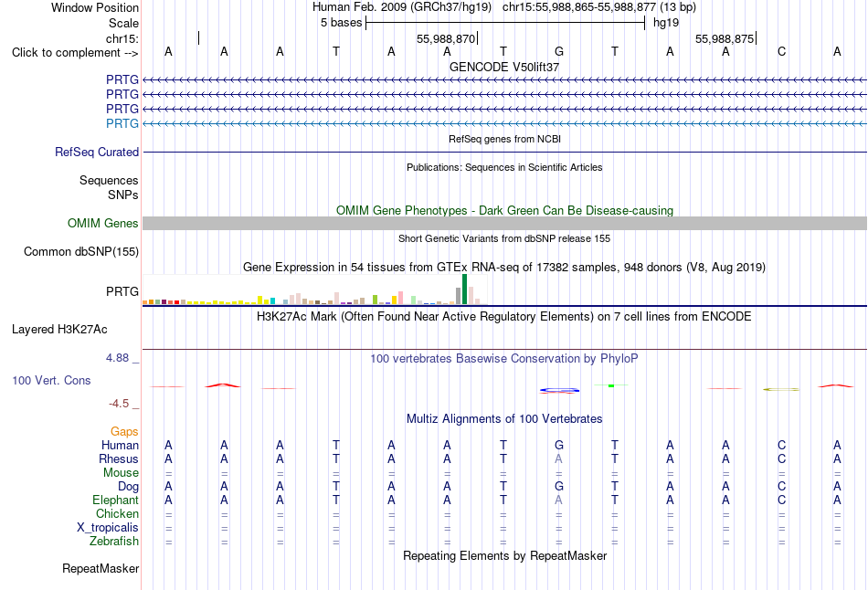Viewport: 868px width, 590px height.
Task: Click the G base in the complement sequence row
Action: pyautogui.click(x=558, y=51)
